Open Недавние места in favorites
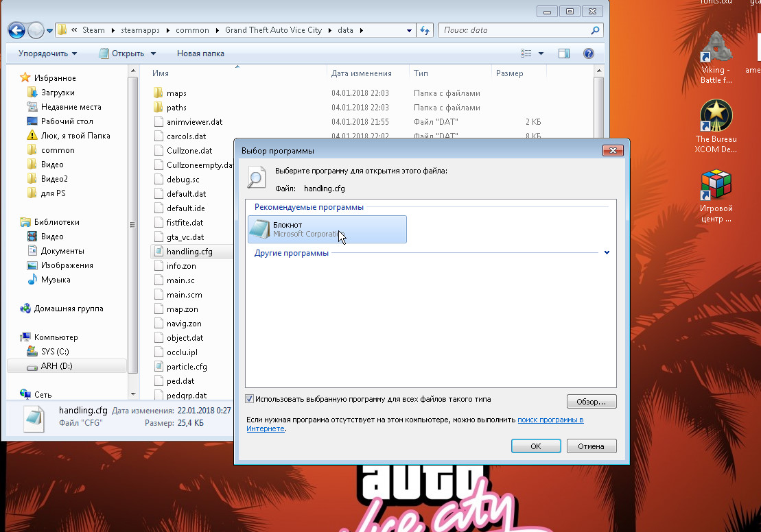 click(64, 107)
